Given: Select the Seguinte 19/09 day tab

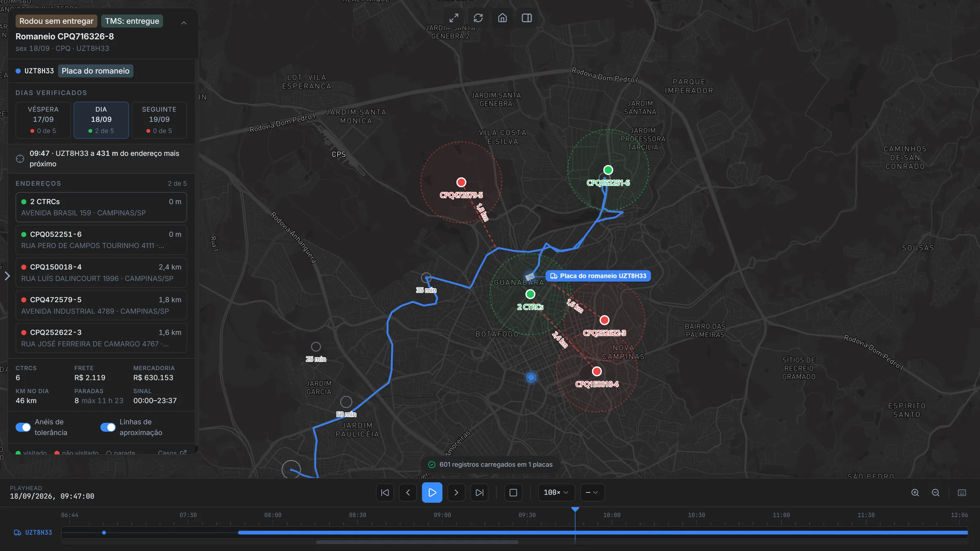Looking at the screenshot, I should pos(159,120).
